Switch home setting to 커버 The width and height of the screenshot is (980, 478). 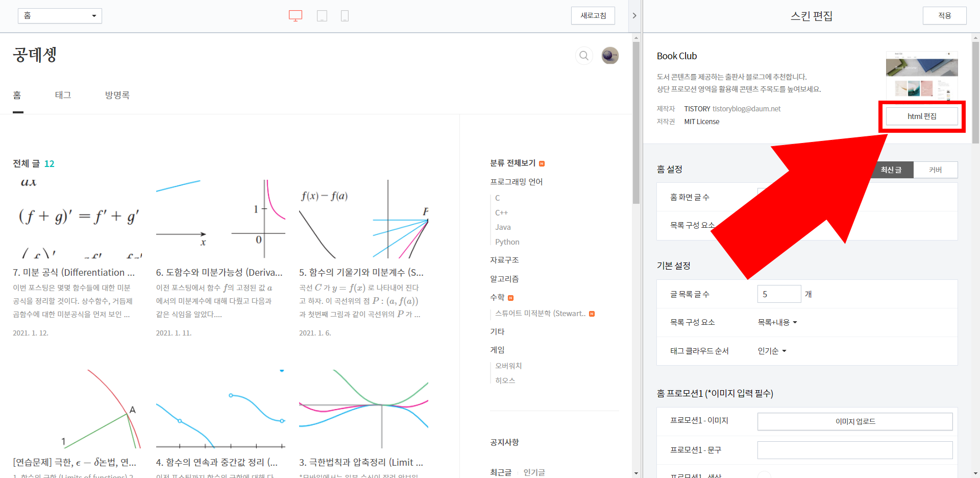(936, 170)
